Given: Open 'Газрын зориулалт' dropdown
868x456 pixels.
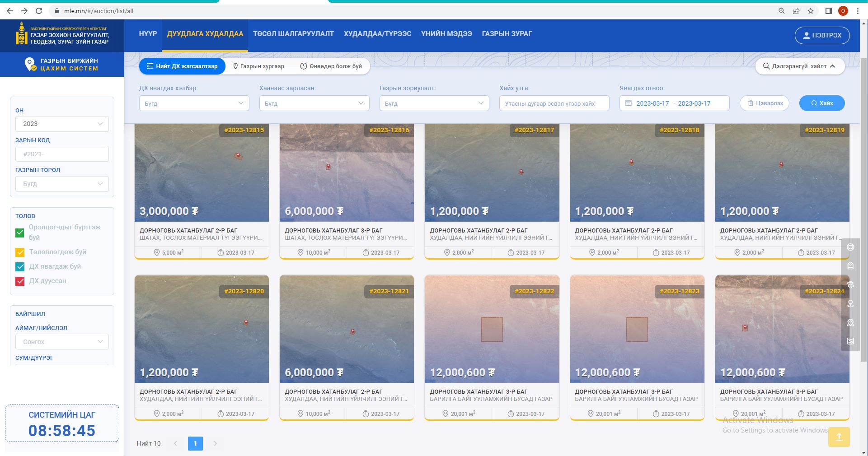Looking at the screenshot, I should click(434, 103).
